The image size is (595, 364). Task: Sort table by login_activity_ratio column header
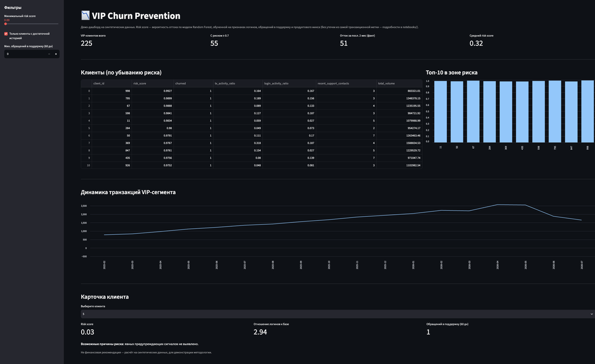click(x=289, y=83)
